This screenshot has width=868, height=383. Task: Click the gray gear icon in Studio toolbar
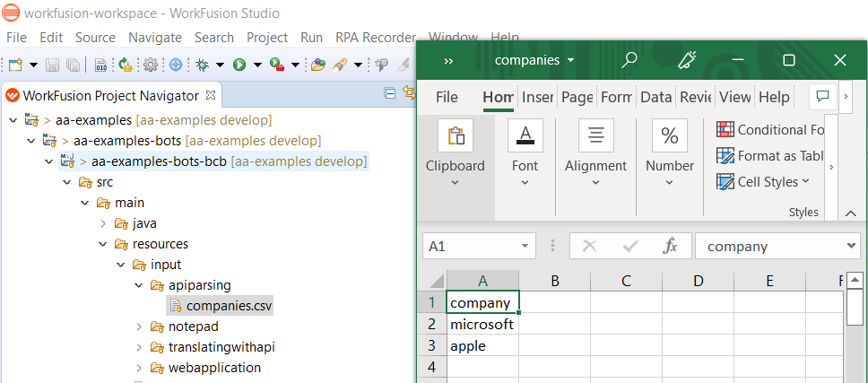coord(151,65)
